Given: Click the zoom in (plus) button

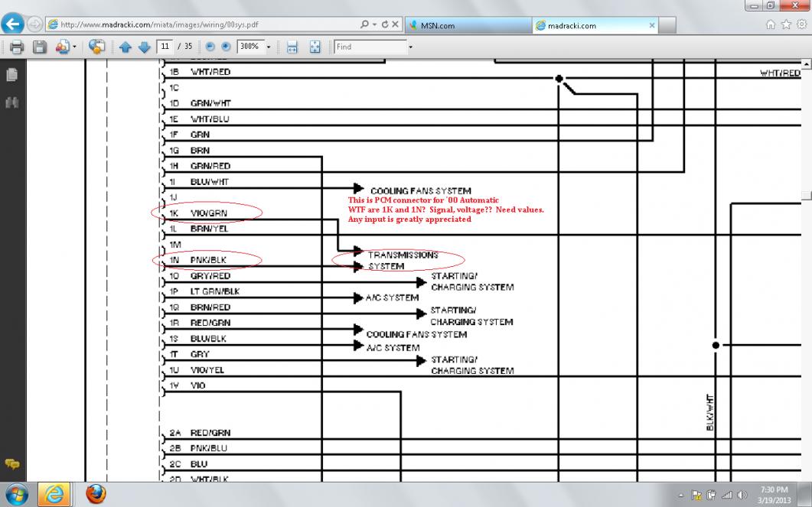Looking at the screenshot, I should click(226, 47).
